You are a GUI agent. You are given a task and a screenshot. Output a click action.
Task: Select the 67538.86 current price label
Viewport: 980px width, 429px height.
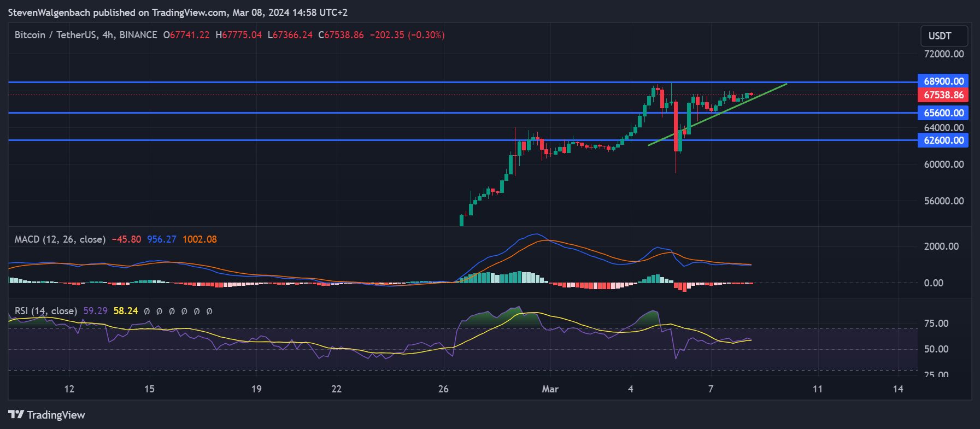[943, 95]
